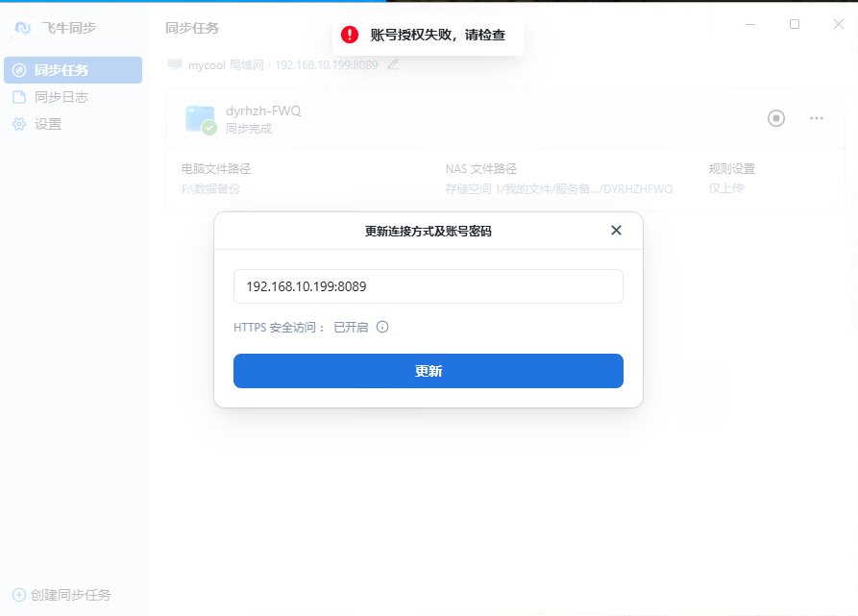Click the address input field with 192.168.10.199:8089
This screenshot has height=616, width=858.
tap(428, 286)
